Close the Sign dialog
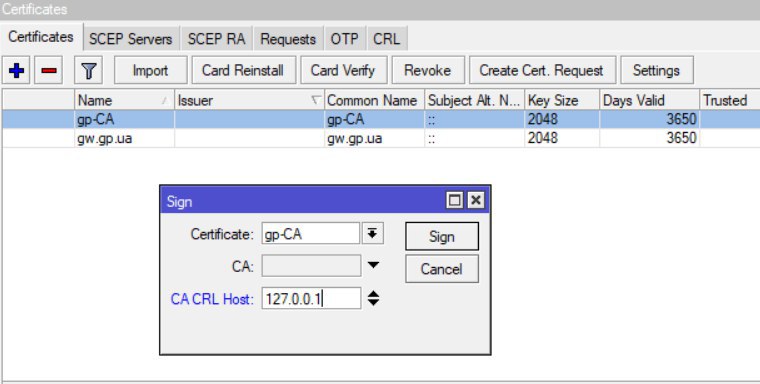Viewport: 760px width, 384px height. (476, 200)
